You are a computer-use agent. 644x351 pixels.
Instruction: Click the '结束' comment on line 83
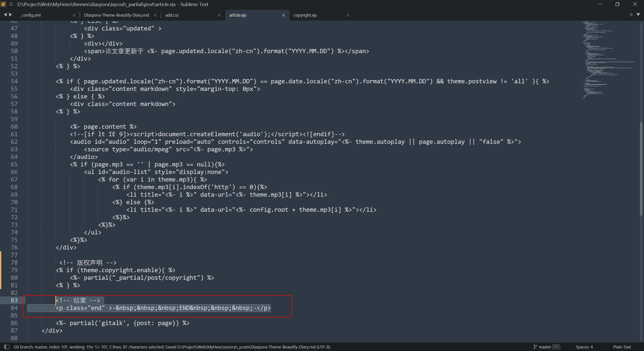80,300
